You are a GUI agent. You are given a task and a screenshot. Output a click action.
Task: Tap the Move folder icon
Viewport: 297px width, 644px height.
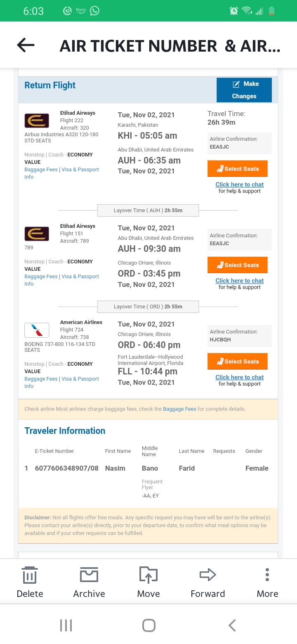(x=148, y=575)
